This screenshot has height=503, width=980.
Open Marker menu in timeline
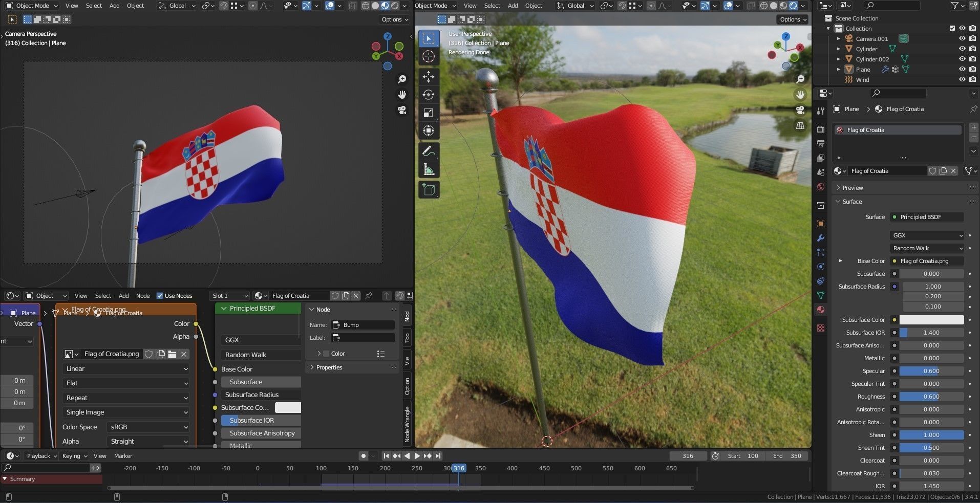(x=123, y=456)
